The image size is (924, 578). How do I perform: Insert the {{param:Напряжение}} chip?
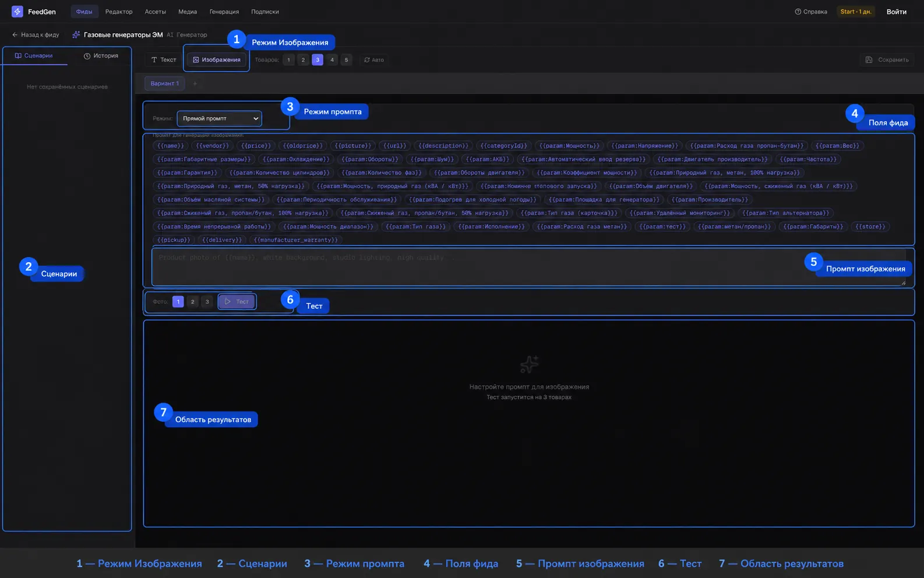click(644, 146)
